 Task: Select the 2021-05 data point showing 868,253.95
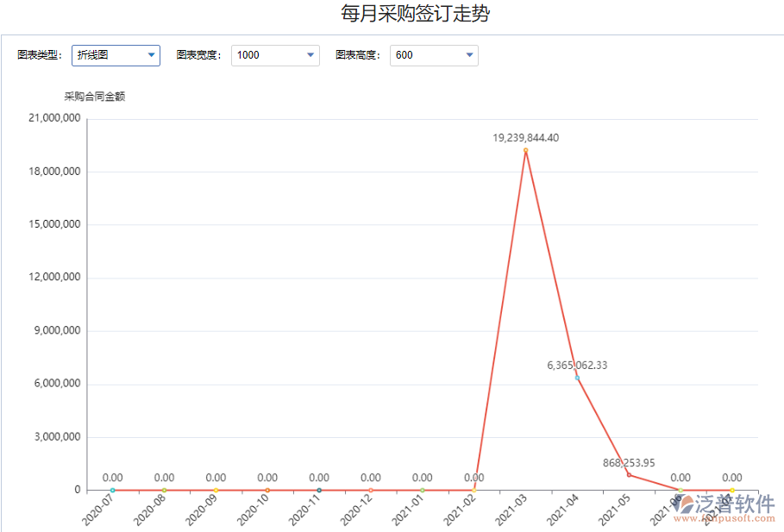(x=627, y=473)
